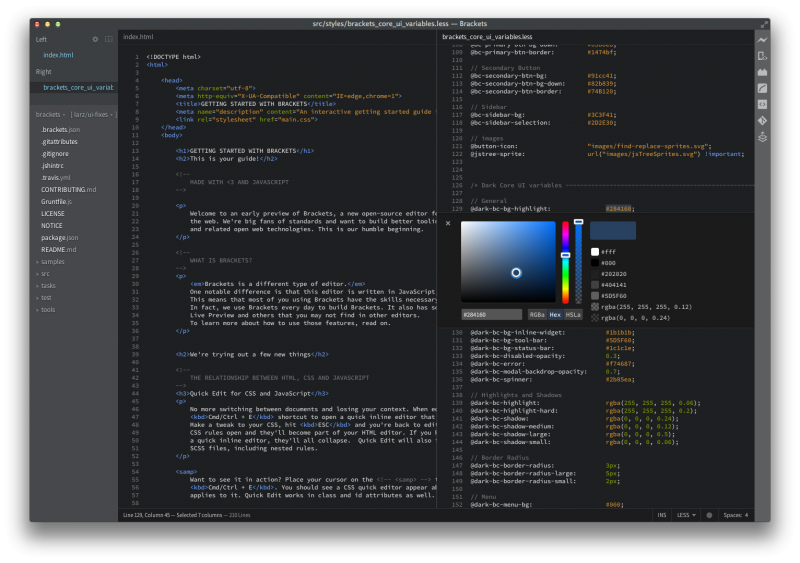
Task: Open index.html in Left working files
Action: point(58,55)
